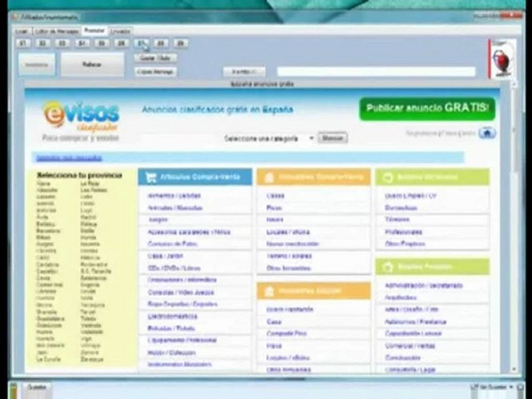Open 'Administración / Secretariado' category

coord(424,286)
